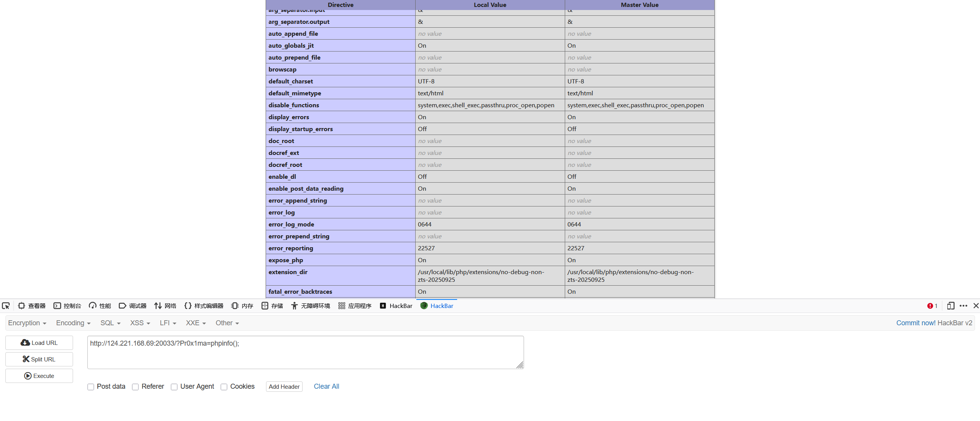Enable the Post data checkbox
Screen dimensions: 980x421
(91, 387)
